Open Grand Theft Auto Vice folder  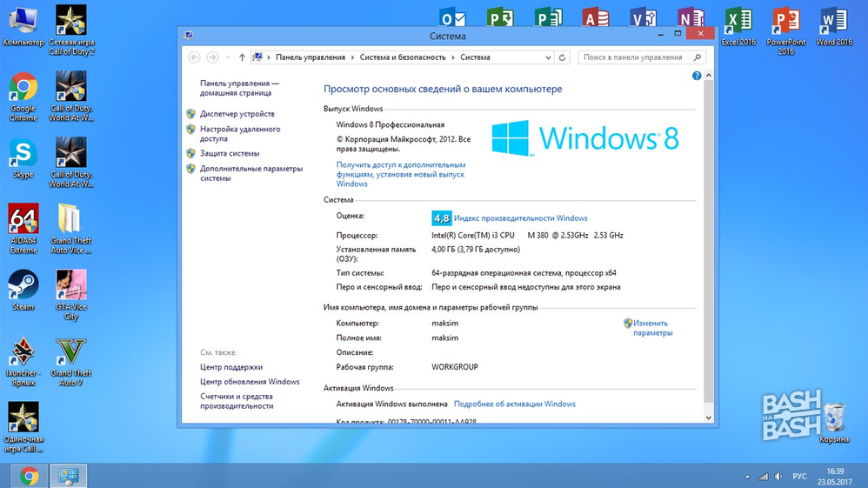pos(70,229)
